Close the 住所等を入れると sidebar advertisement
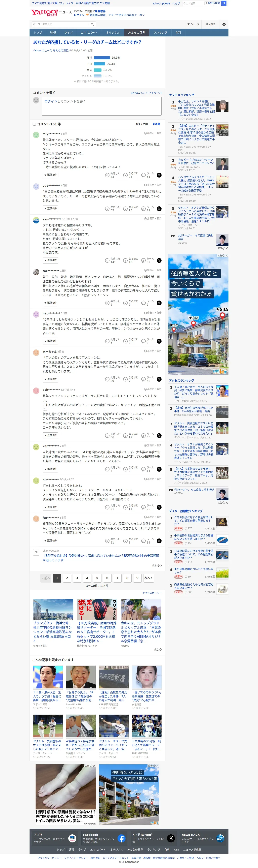Image resolution: width=258 pixels, height=868 pixels. tap(226, 256)
